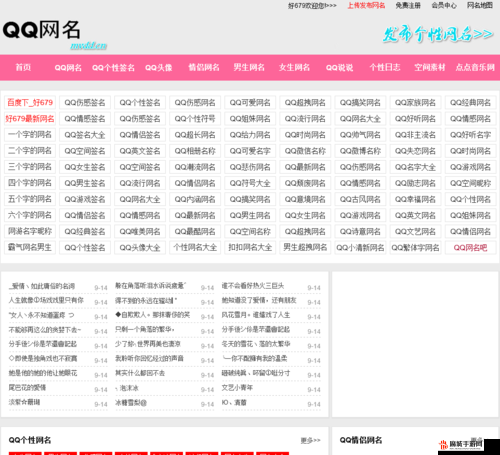Click the QQ个性符号 link
This screenshot has height=455, width=500.
195,119
